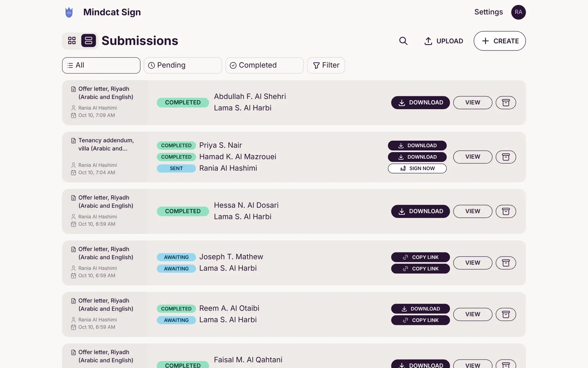Select the All tab
Image resolution: width=588 pixels, height=368 pixels.
pyautogui.click(x=101, y=65)
